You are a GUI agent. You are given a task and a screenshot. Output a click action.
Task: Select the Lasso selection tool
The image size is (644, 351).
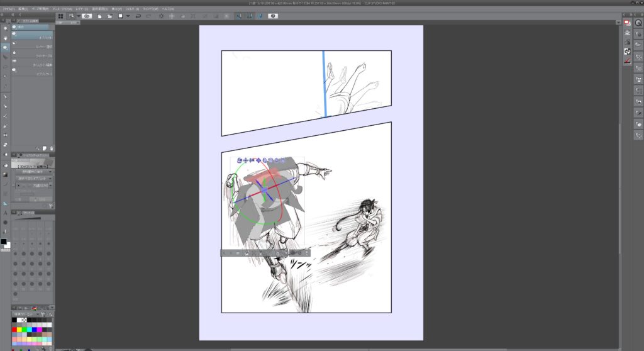tap(5, 67)
